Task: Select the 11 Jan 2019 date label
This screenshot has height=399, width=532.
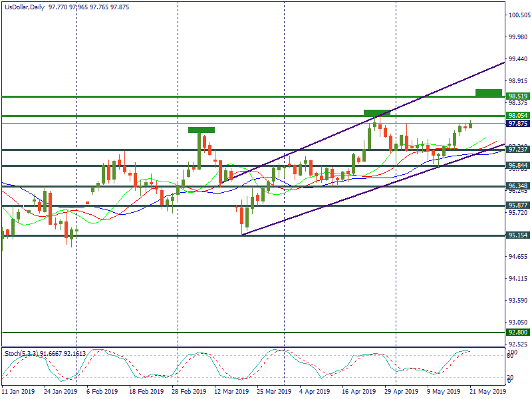Action: tap(19, 392)
